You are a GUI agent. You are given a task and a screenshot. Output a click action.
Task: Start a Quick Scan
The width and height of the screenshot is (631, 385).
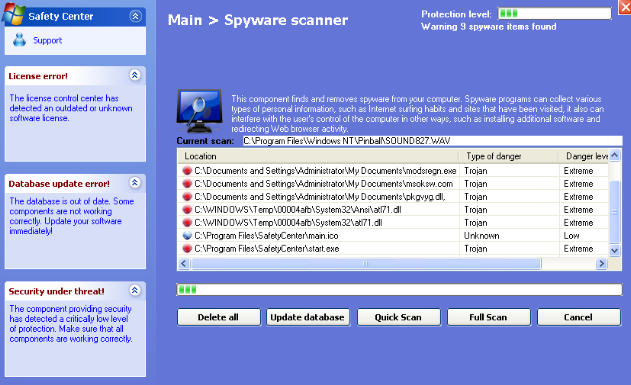pyautogui.click(x=398, y=317)
